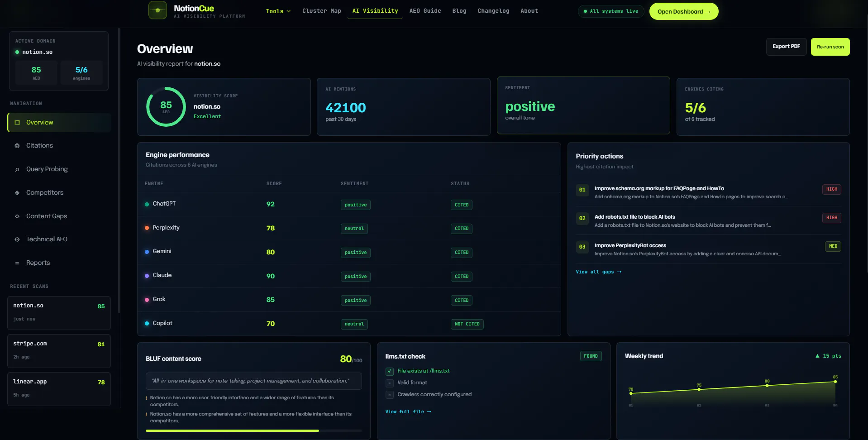Open priority action 'Add robots.txt file'
Viewport: 868px width, 440px height.
point(708,221)
